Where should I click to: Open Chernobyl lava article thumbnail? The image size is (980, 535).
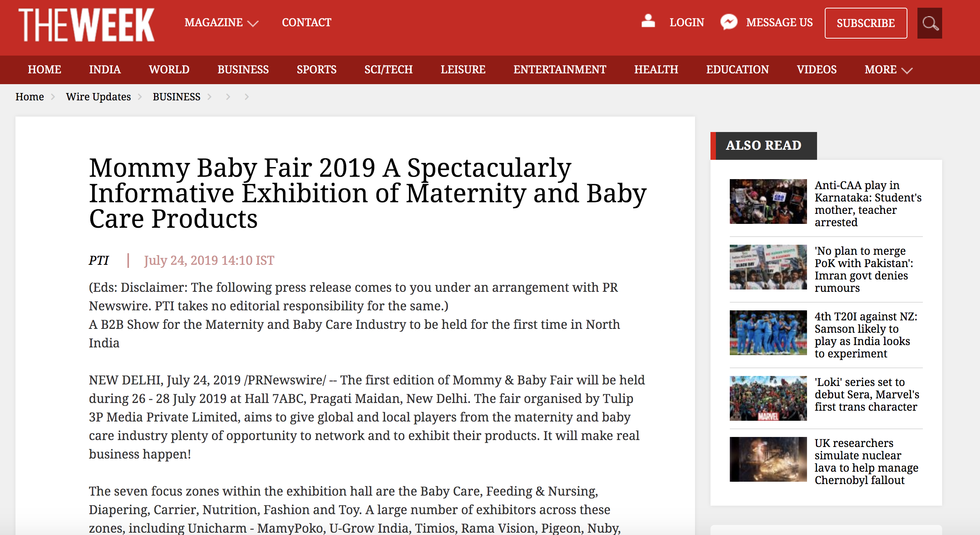pos(768,459)
